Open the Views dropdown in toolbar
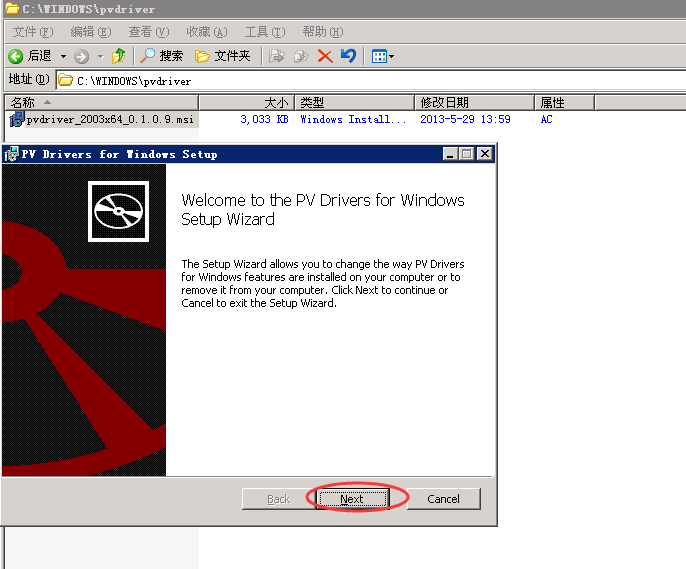 point(383,56)
